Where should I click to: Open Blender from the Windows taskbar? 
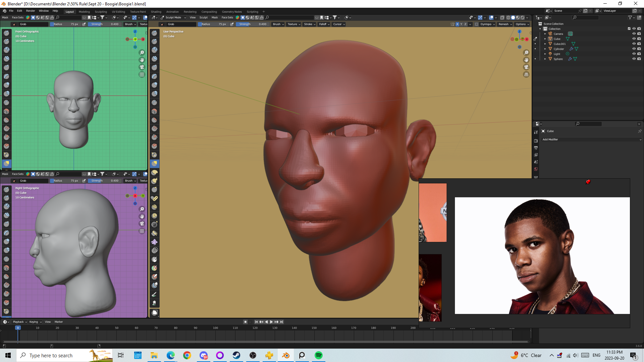pyautogui.click(x=286, y=355)
